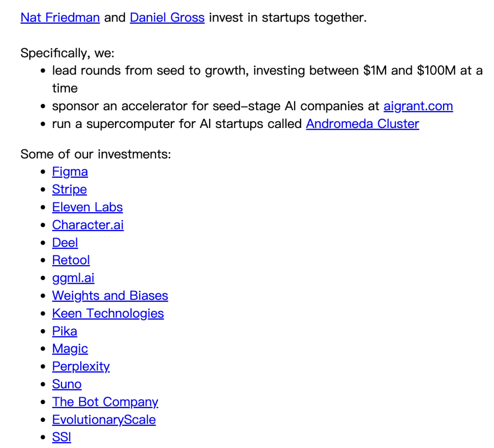494x448 pixels.
Task: Open the Keen Technologies link
Action: tap(108, 313)
